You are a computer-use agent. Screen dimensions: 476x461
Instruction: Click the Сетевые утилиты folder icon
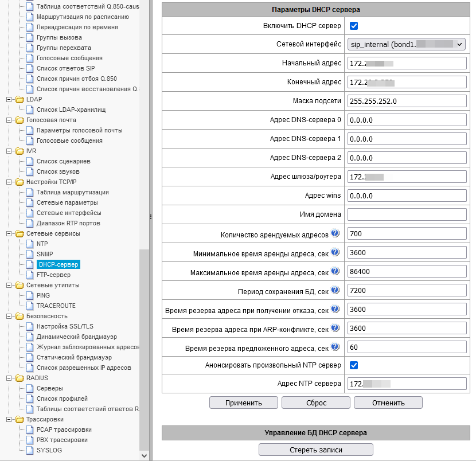[19, 285]
